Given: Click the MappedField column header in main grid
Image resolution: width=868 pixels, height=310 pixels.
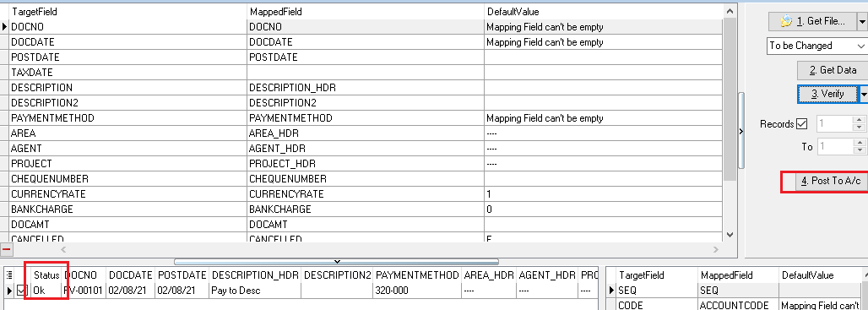Looking at the screenshot, I should pos(366,12).
